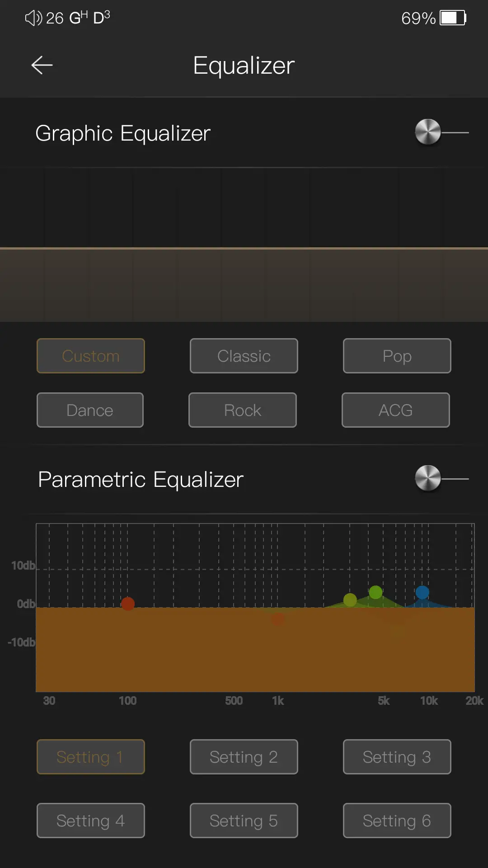The width and height of the screenshot is (488, 868).
Task: Choose the Classic equalizer preset
Action: (x=244, y=356)
